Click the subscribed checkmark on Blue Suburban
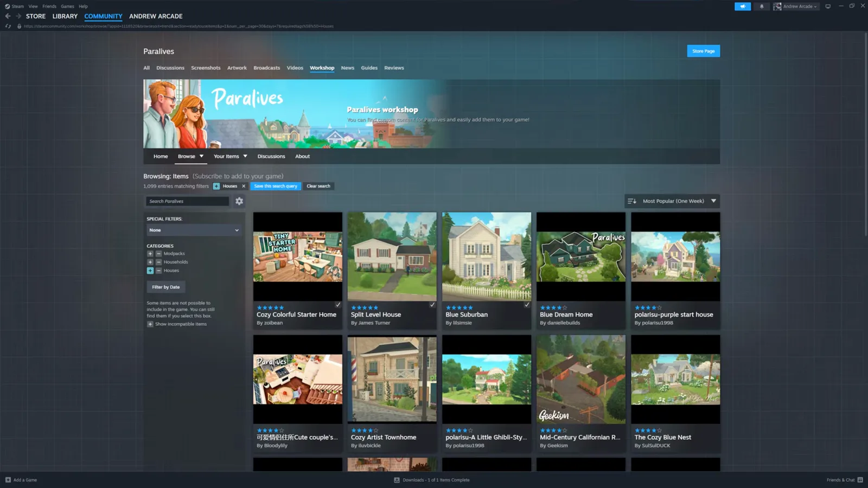 click(527, 305)
